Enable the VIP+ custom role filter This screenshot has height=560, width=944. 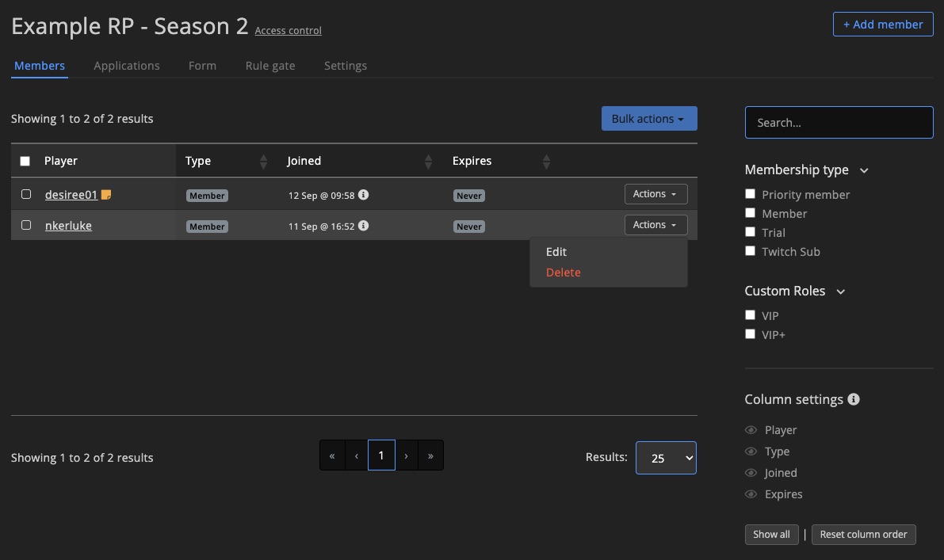pos(750,334)
